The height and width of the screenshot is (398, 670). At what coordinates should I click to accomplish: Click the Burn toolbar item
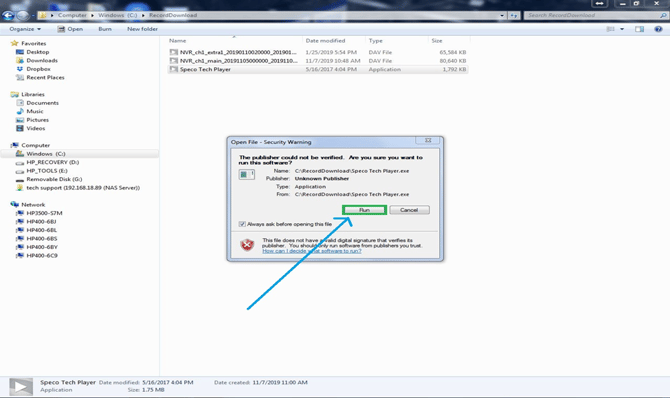[x=105, y=29]
